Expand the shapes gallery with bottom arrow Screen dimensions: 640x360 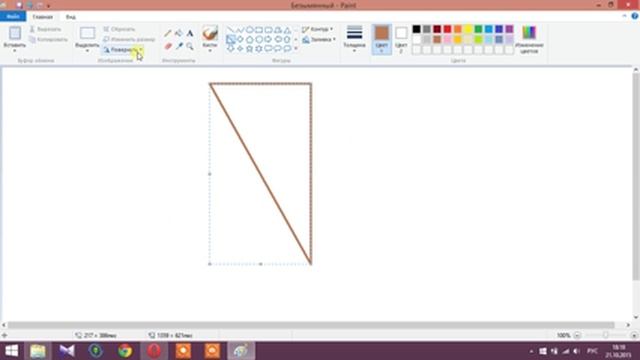click(296, 49)
